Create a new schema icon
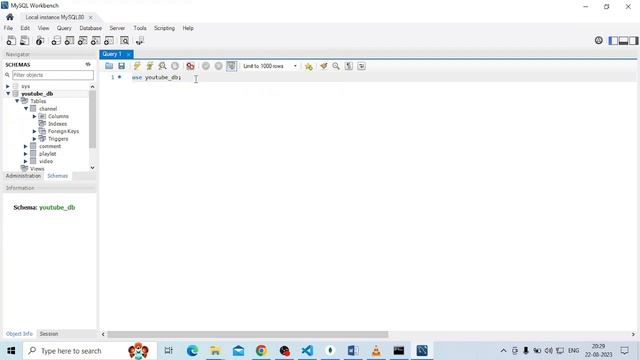Image resolution: width=640 pixels, height=360 pixels. click(56, 40)
